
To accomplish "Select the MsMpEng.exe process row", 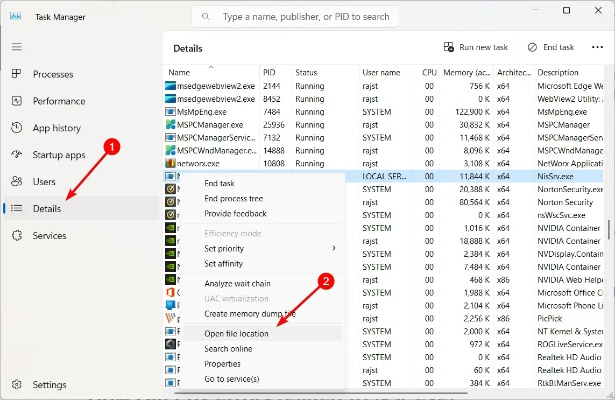I will pos(200,111).
